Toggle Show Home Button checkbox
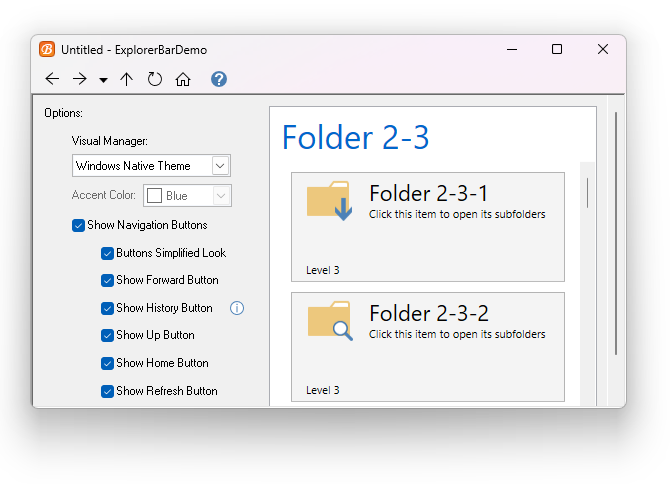 click(x=107, y=363)
